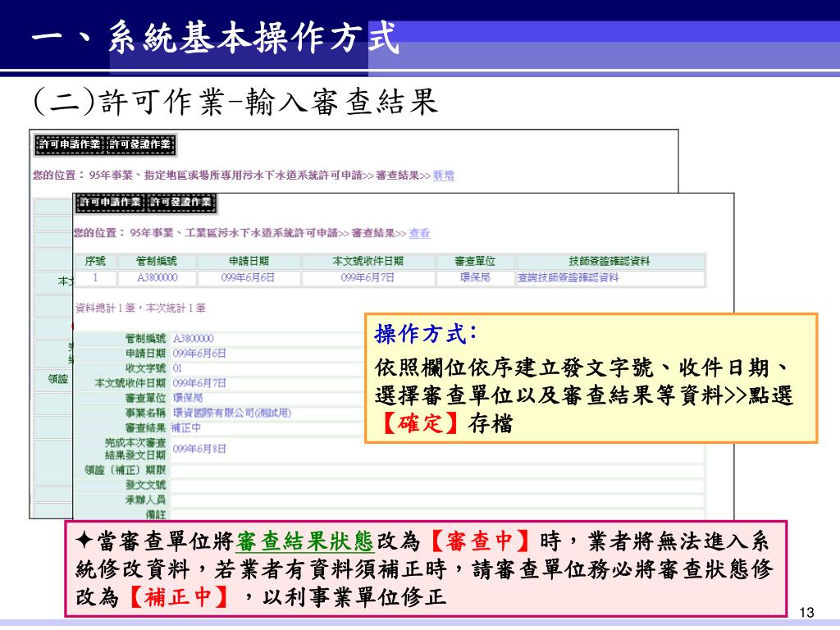Click the 新增 breadcrumb link in back window
The image size is (840, 630).
[x=444, y=176]
